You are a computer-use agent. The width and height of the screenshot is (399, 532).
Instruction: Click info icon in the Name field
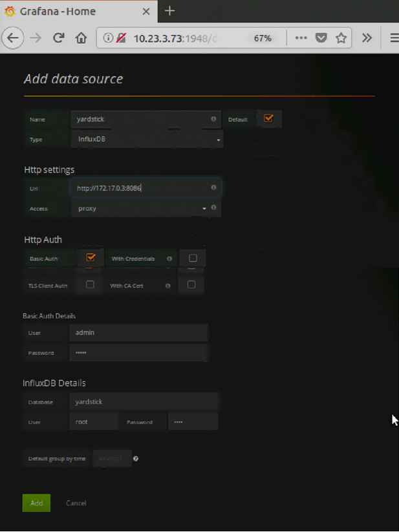(213, 119)
